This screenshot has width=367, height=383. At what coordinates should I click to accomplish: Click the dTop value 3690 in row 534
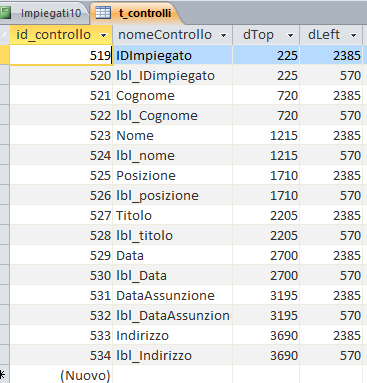click(x=266, y=355)
